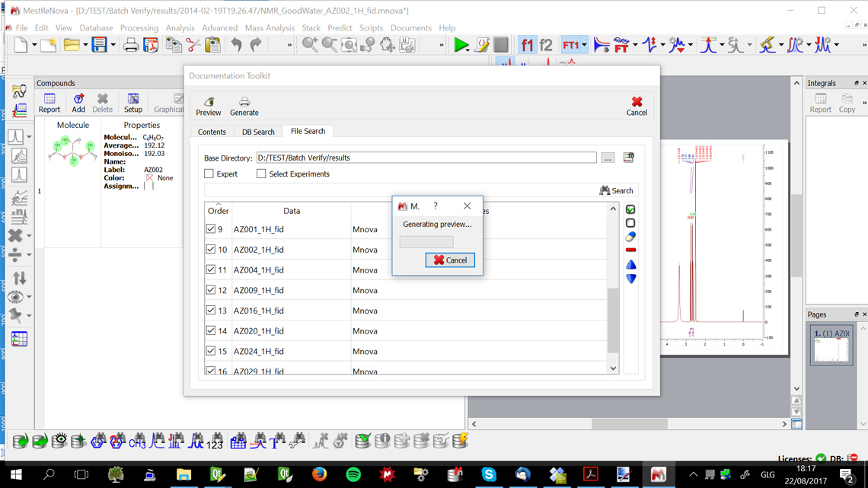The width and height of the screenshot is (868, 488).
Task: Expand the open-folder toolbar dropdown arrow
Action: pyautogui.click(x=85, y=46)
